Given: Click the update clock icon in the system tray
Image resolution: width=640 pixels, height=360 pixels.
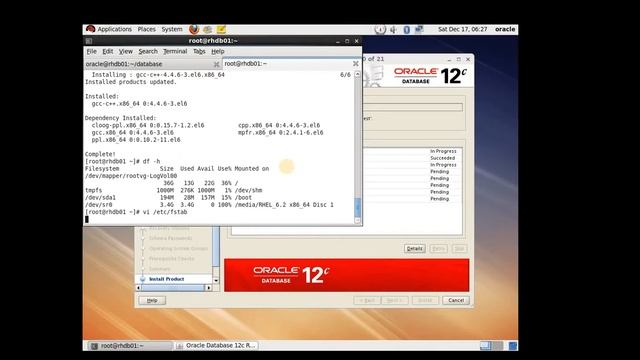Looking at the screenshot, I should 380,29.
